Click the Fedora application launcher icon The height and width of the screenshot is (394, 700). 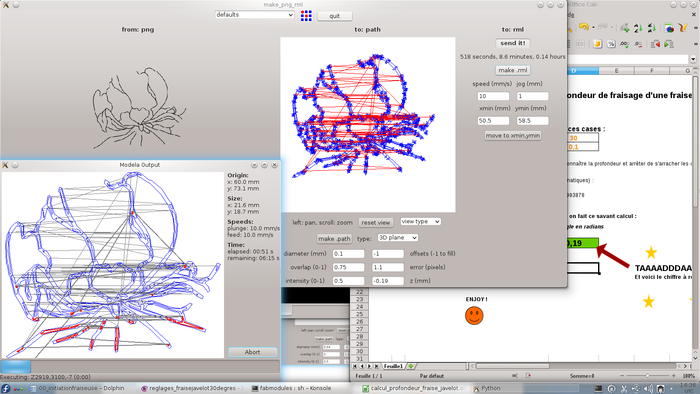[x=5, y=389]
